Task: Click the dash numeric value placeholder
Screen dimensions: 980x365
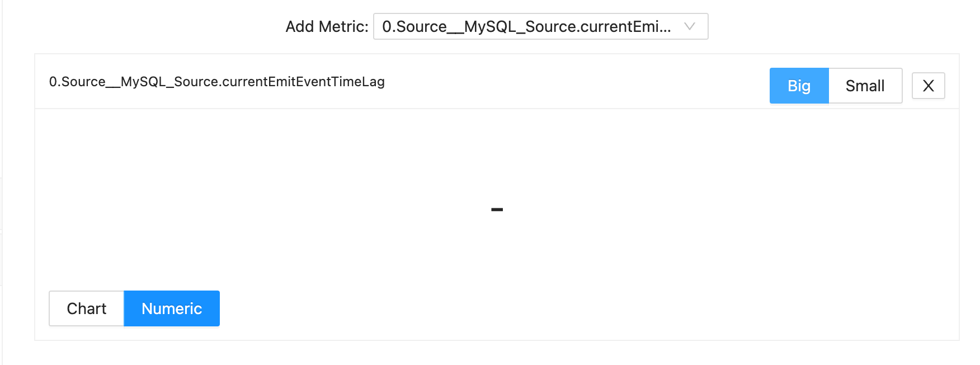Action: click(497, 209)
